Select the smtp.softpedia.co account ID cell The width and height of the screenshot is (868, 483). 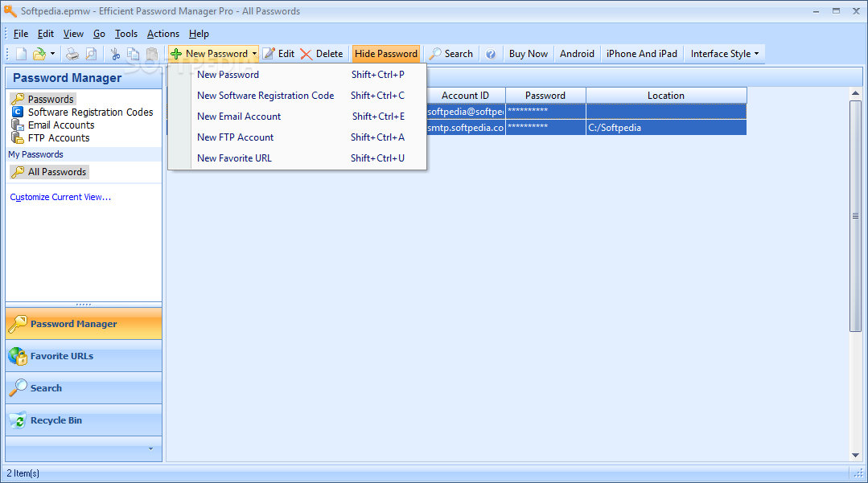pyautogui.click(x=465, y=128)
